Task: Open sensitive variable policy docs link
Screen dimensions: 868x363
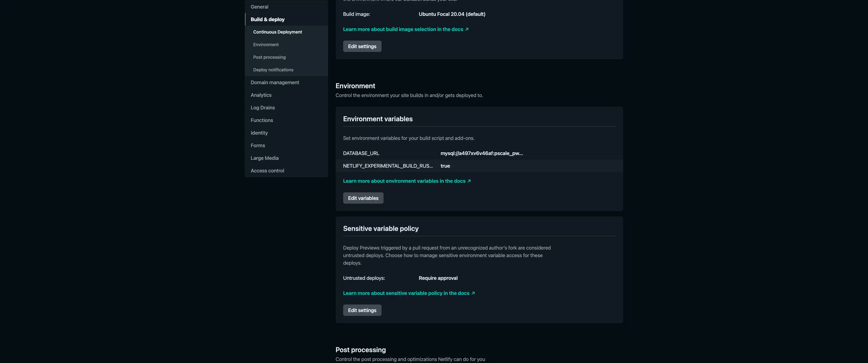Action: click(x=406, y=293)
